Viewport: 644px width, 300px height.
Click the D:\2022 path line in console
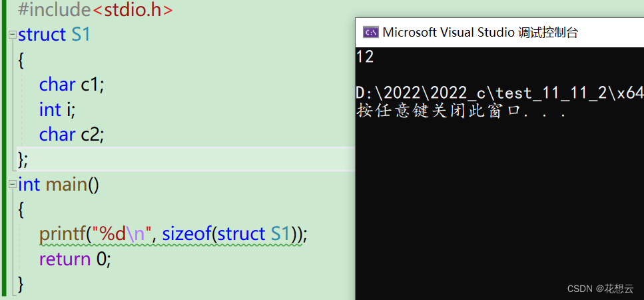pyautogui.click(x=499, y=93)
